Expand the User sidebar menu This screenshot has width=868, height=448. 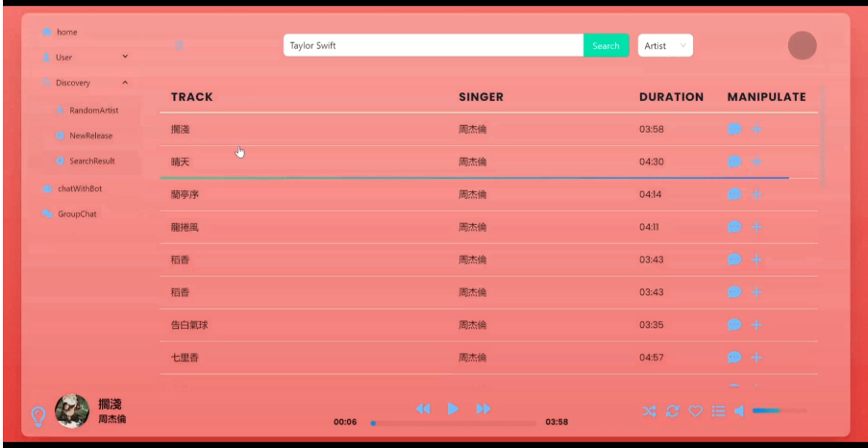coord(86,57)
